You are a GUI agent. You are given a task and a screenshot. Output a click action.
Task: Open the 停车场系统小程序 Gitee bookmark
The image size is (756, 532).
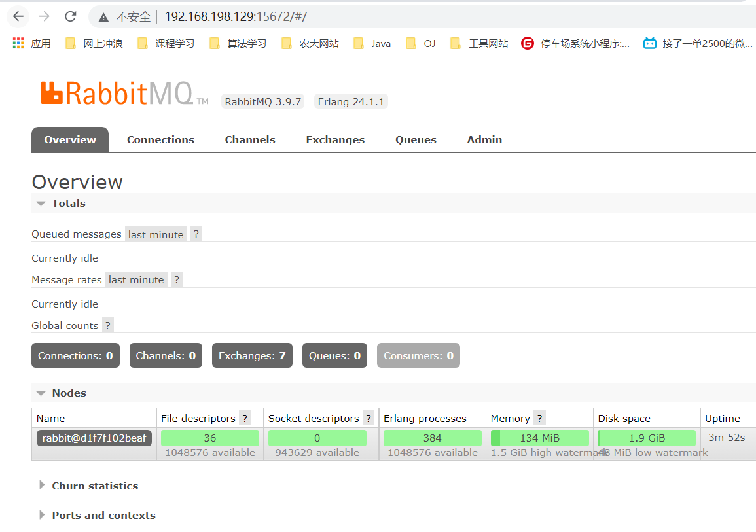click(x=576, y=44)
